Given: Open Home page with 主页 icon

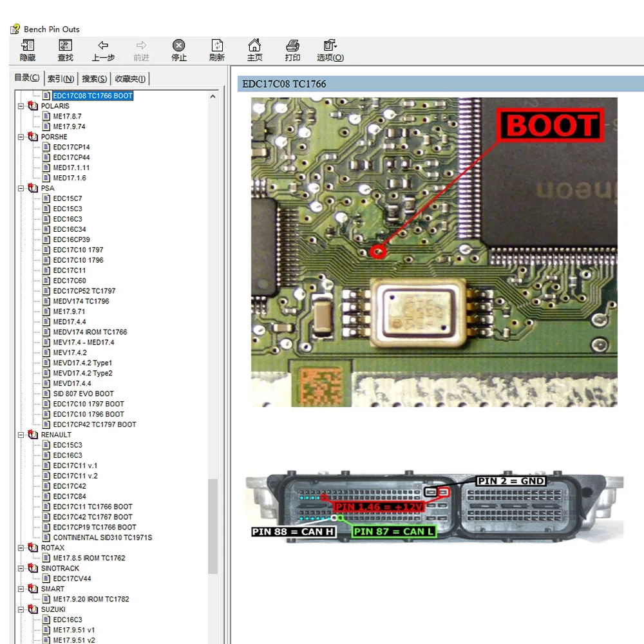Looking at the screenshot, I should (255, 46).
